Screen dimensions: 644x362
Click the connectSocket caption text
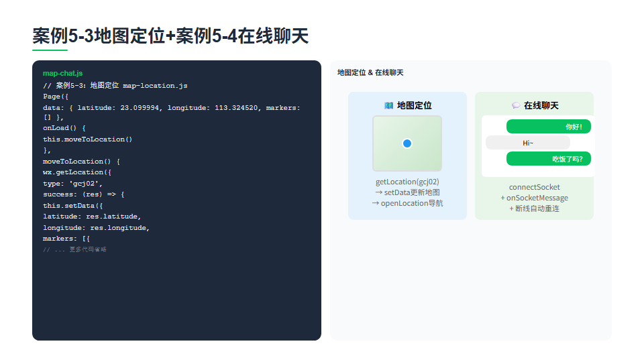pos(535,187)
